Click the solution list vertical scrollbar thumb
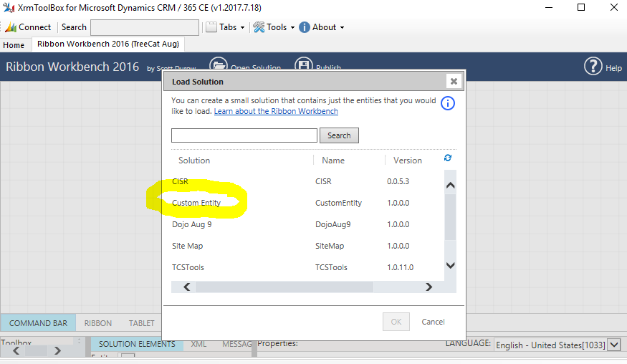627x364 pixels. point(450,217)
